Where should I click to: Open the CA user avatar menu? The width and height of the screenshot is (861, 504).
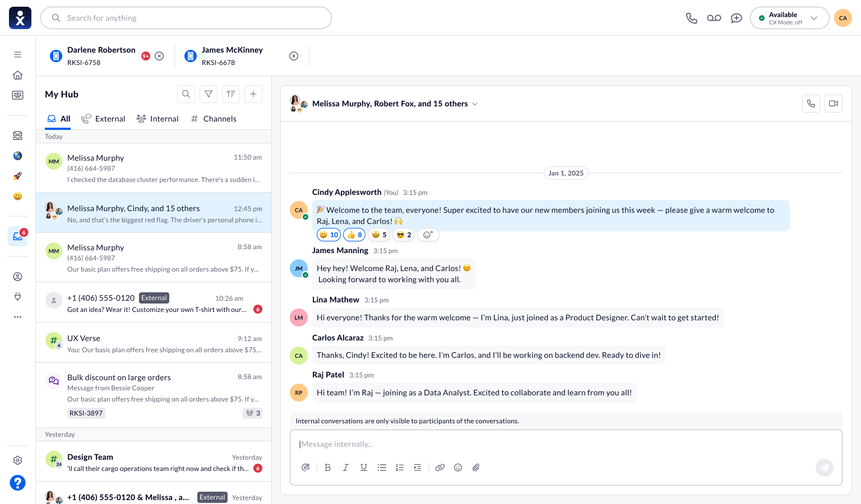[843, 18]
